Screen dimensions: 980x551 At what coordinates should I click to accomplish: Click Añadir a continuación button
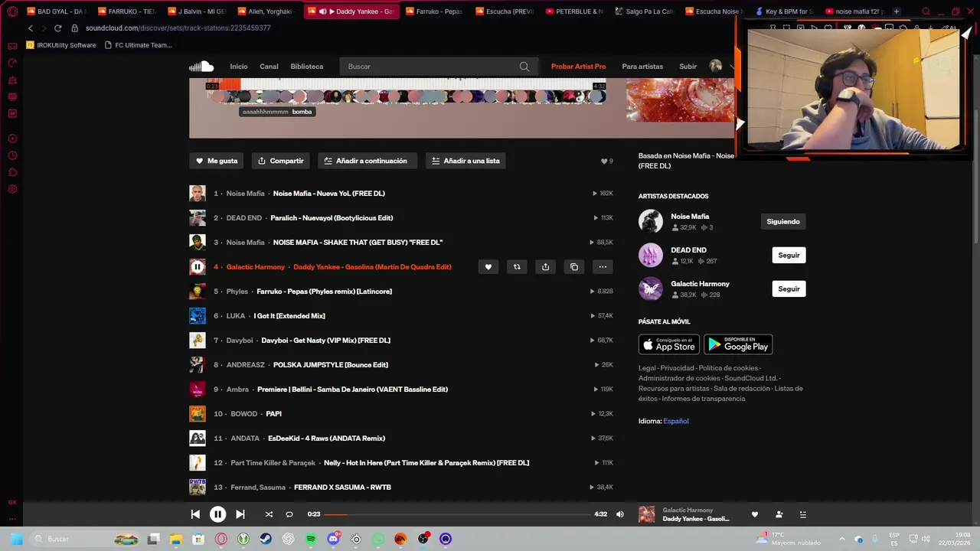coord(366,161)
